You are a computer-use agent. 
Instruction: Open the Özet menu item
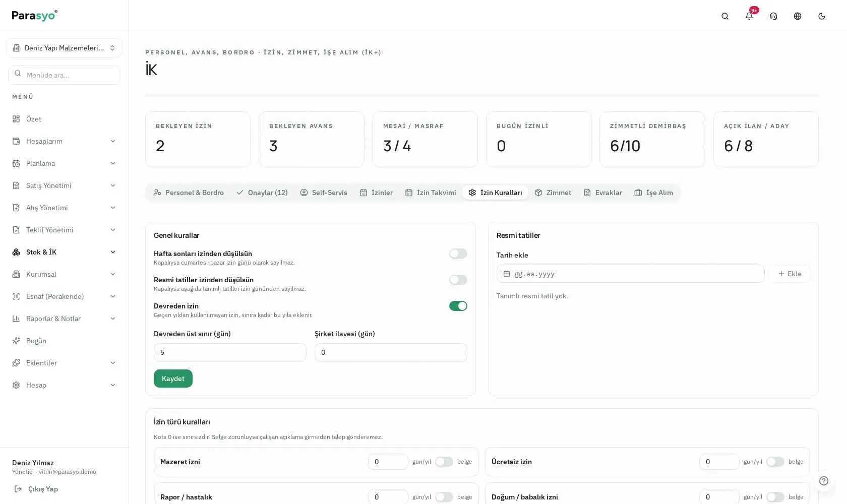pos(64,119)
